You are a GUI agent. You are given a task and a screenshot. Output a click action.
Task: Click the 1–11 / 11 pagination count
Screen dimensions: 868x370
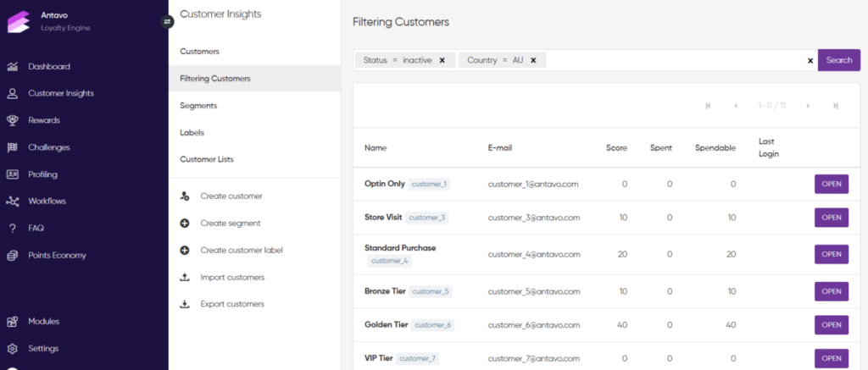(771, 106)
